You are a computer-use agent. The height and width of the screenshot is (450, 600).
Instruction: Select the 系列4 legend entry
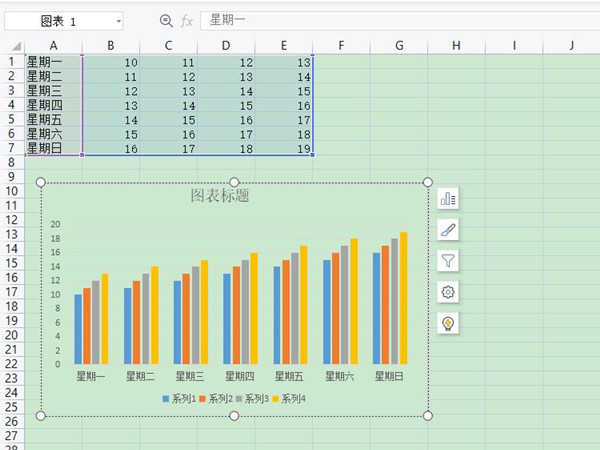288,399
